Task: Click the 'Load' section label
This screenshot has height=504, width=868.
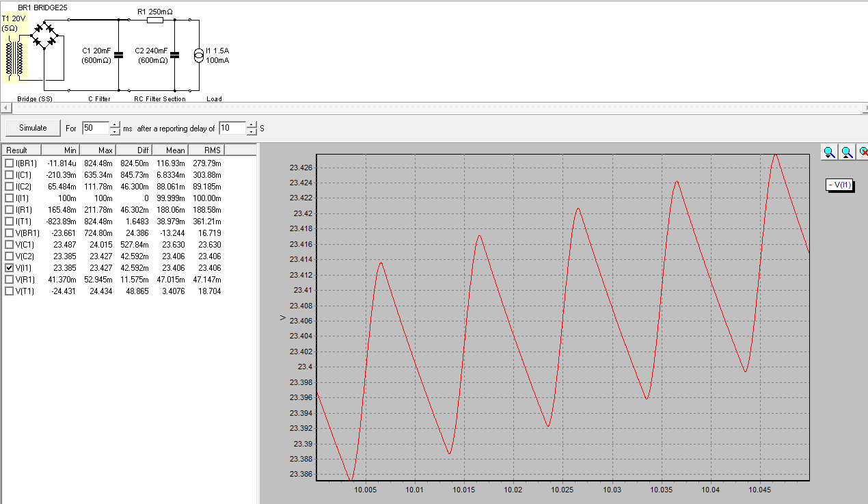Action: point(214,99)
